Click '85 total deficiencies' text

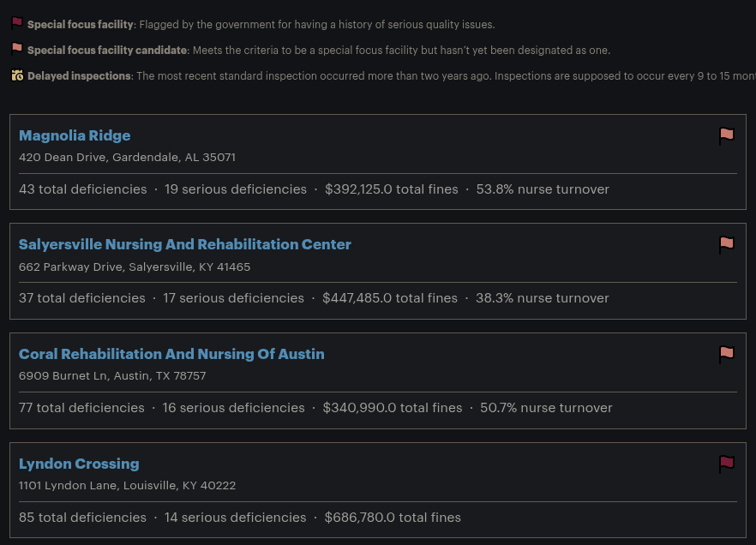point(82,518)
